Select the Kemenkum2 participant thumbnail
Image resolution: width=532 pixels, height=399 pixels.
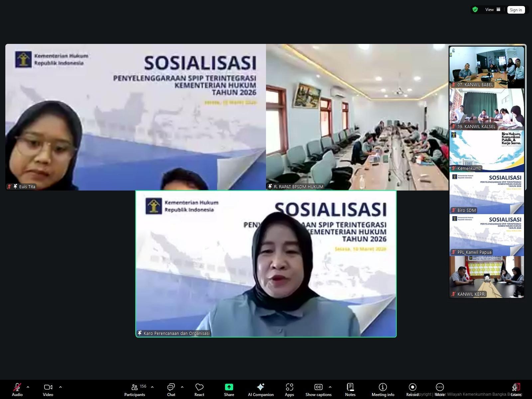487,151
